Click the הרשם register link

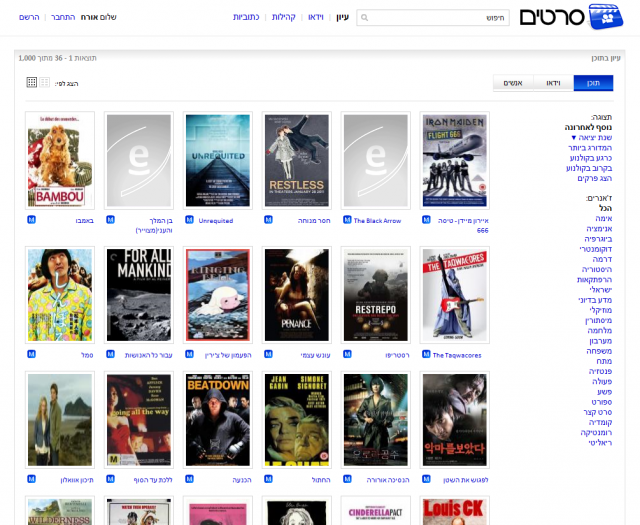29,17
